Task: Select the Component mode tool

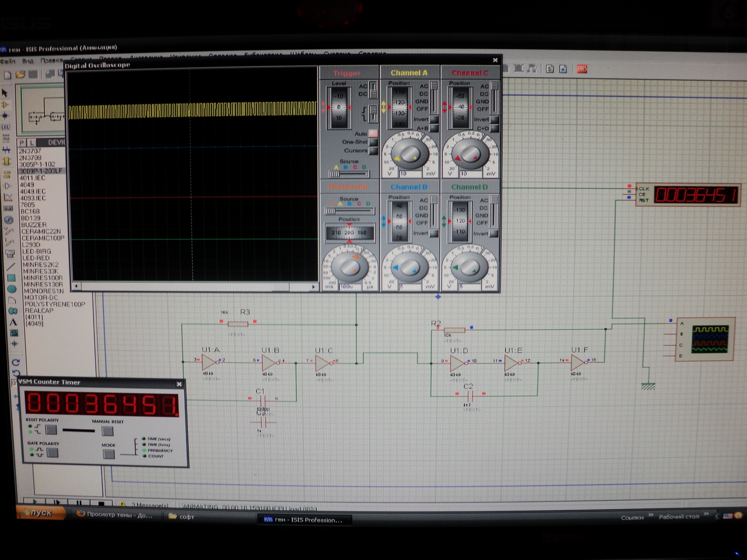Action: (5, 105)
